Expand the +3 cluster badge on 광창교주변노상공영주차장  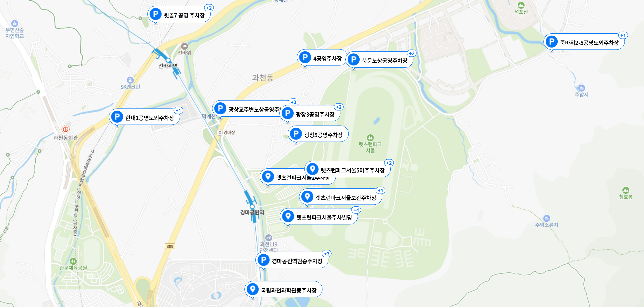point(294,102)
